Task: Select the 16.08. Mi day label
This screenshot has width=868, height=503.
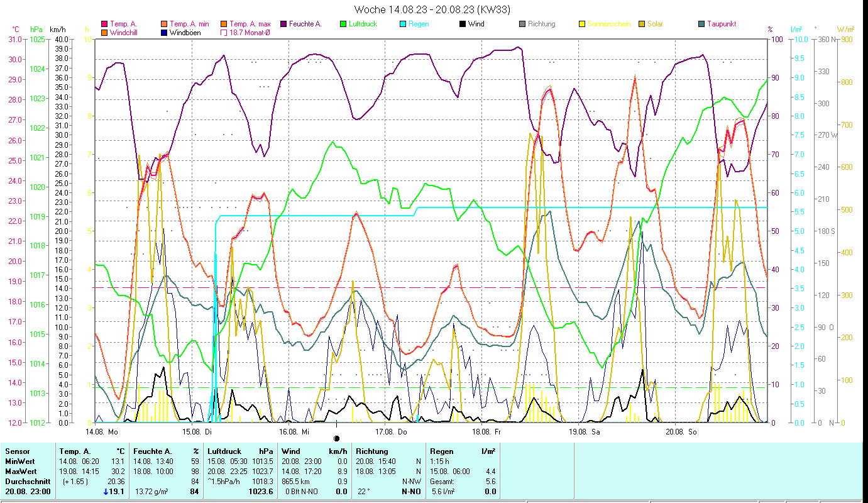Action: click(x=294, y=432)
